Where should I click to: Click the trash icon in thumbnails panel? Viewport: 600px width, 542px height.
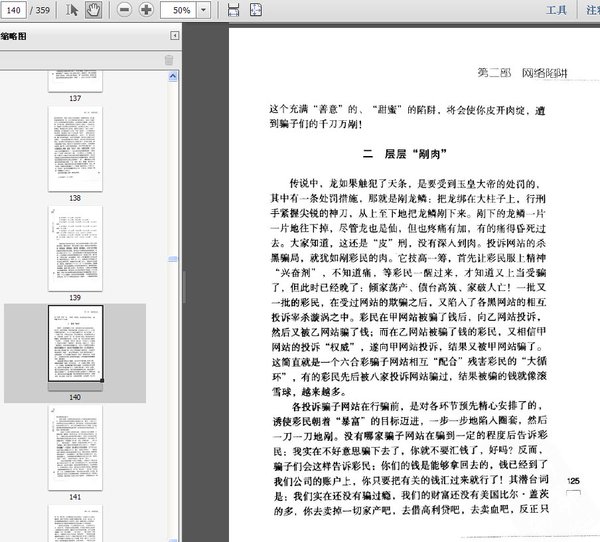pyautogui.click(x=169, y=60)
